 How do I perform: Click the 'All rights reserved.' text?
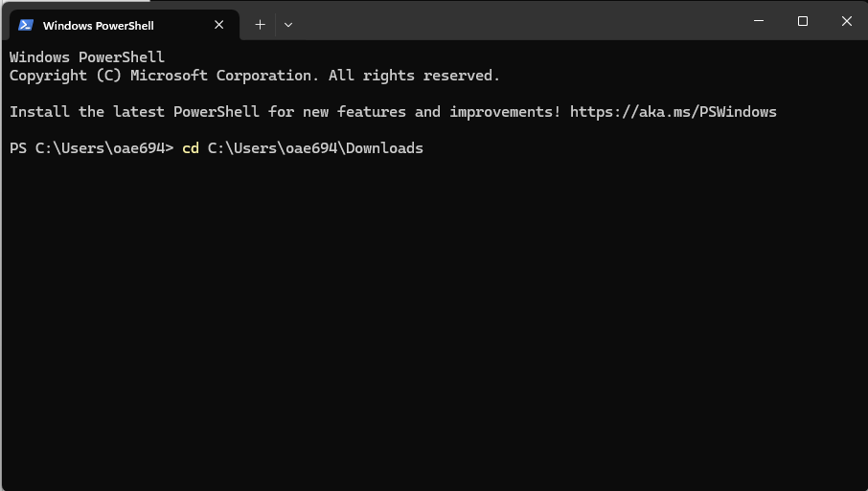pyautogui.click(x=414, y=76)
